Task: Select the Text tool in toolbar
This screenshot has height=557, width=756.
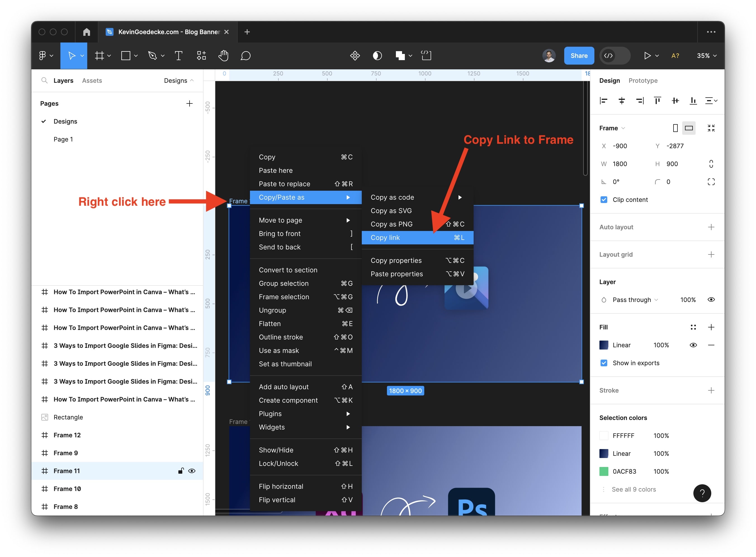Action: coord(179,56)
